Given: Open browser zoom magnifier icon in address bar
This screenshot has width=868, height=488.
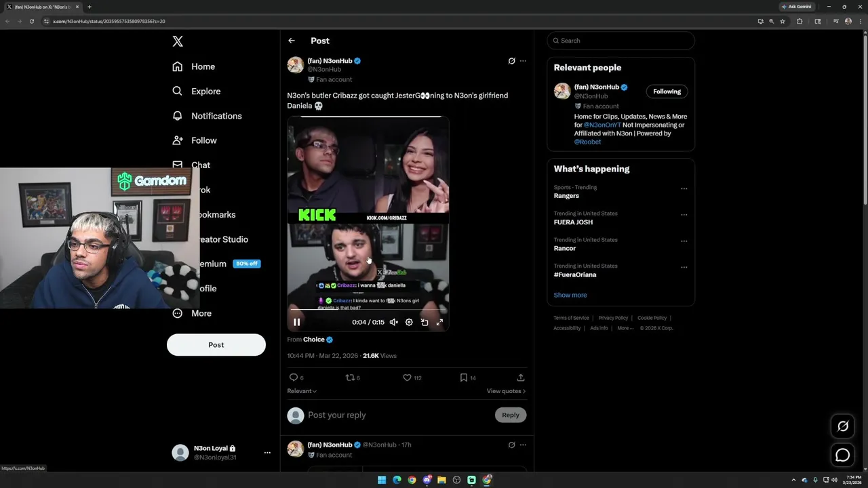Looking at the screenshot, I should pos(771,21).
